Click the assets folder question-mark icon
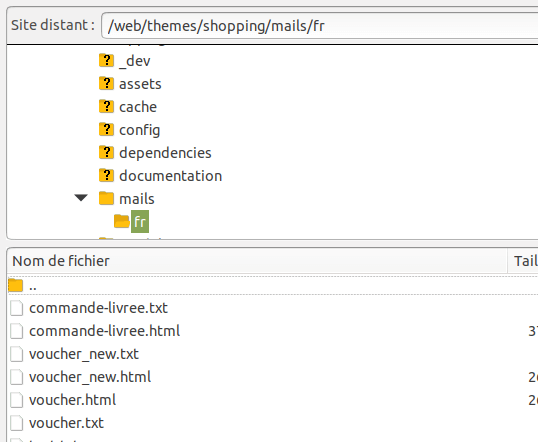 point(106,83)
